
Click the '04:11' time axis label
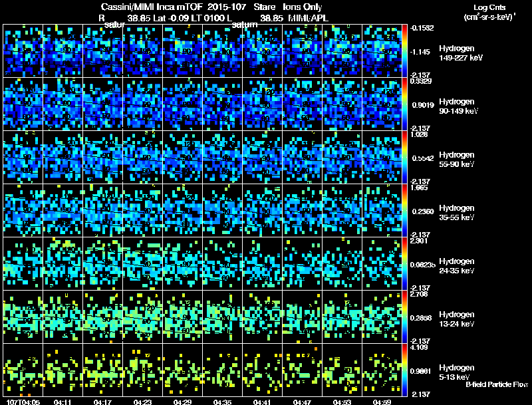(x=63, y=402)
